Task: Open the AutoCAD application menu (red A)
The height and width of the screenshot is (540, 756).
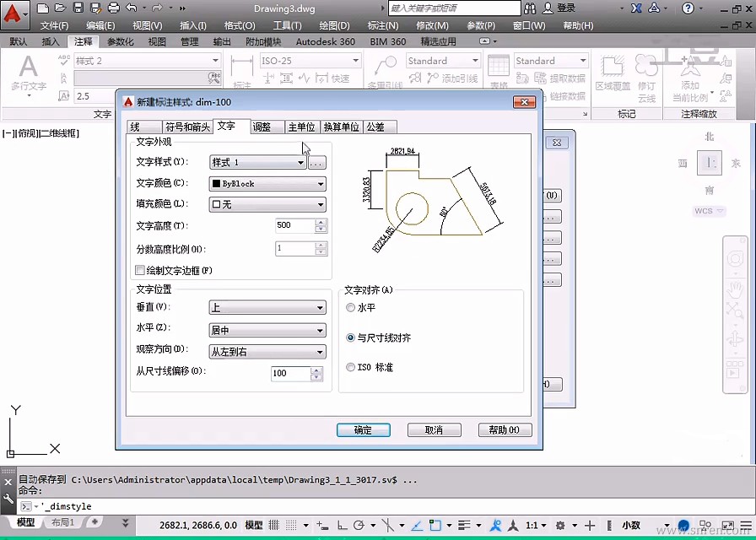Action: (x=14, y=15)
